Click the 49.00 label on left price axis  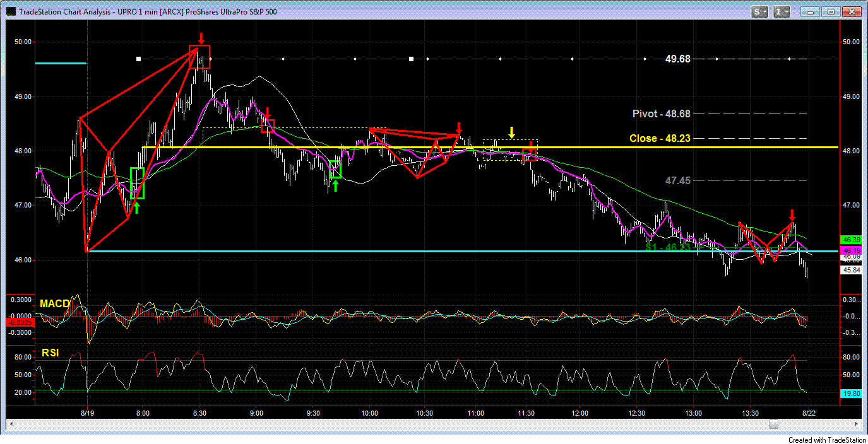(x=23, y=96)
